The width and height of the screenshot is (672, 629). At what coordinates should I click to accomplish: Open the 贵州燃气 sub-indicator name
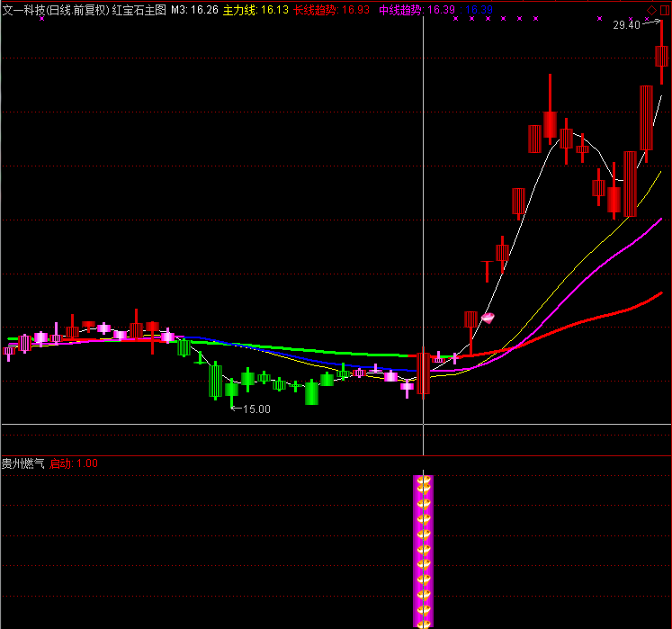(x=22, y=463)
